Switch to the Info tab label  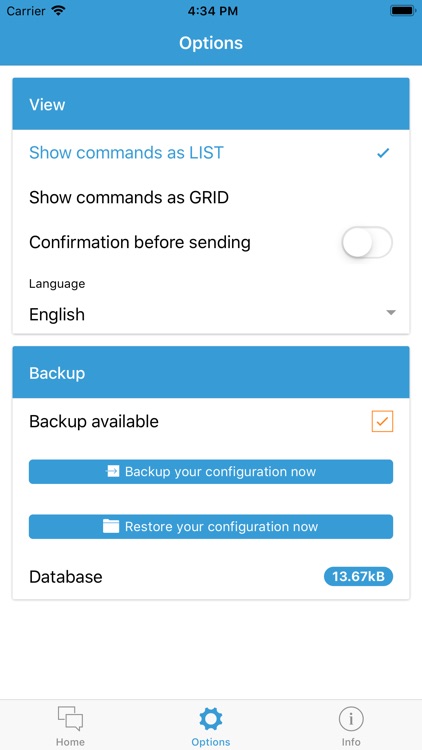(351, 742)
